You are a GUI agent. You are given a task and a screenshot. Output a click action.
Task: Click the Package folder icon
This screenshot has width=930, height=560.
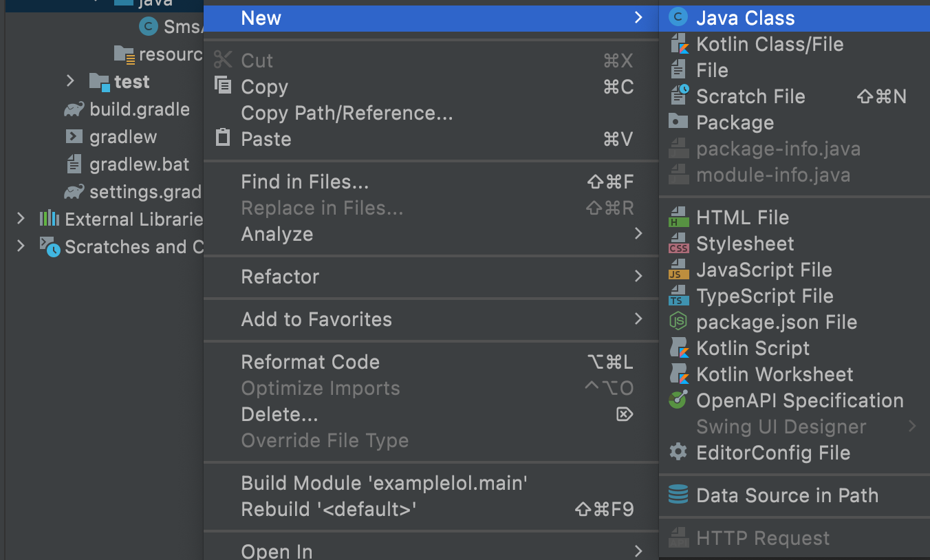pos(678,122)
